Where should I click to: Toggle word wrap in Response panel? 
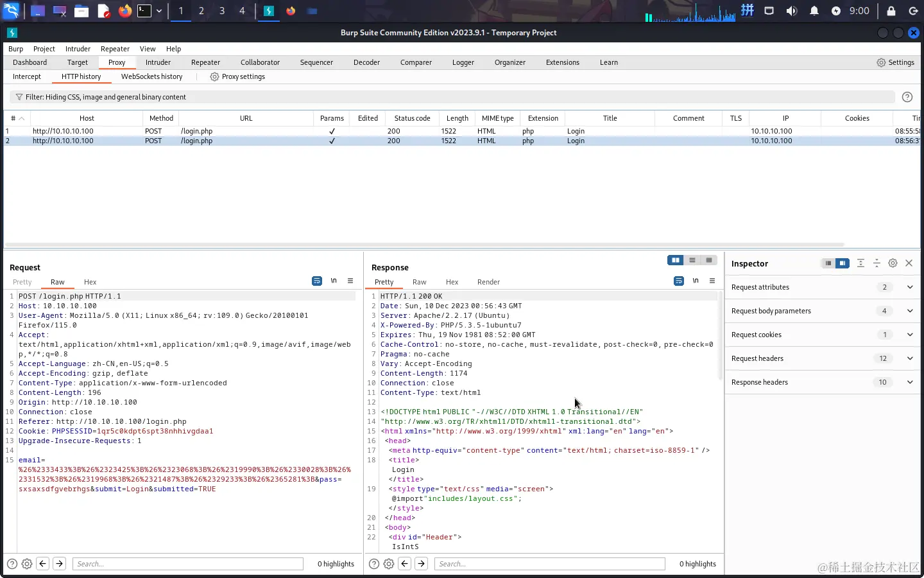tap(679, 281)
